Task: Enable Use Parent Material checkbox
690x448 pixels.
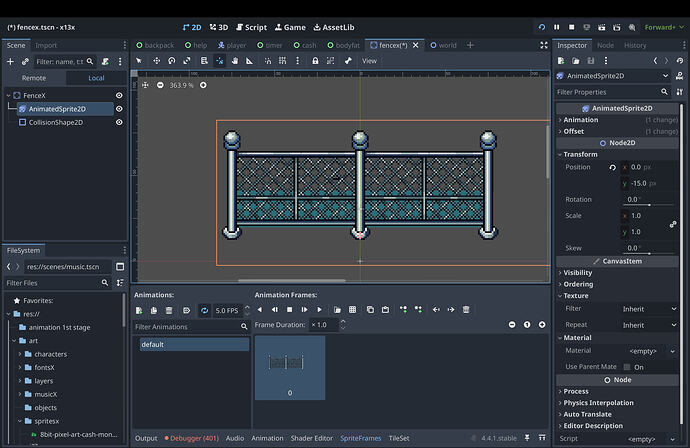Action: [626, 367]
